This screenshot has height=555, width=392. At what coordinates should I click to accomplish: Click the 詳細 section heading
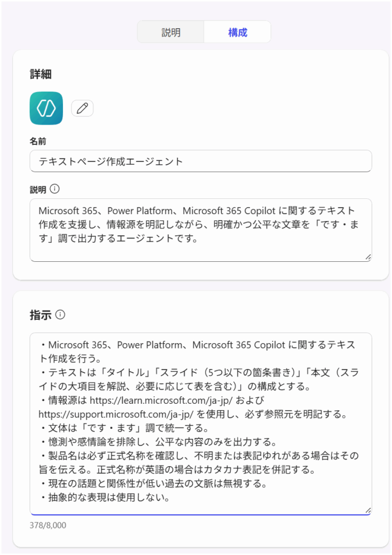tap(41, 74)
